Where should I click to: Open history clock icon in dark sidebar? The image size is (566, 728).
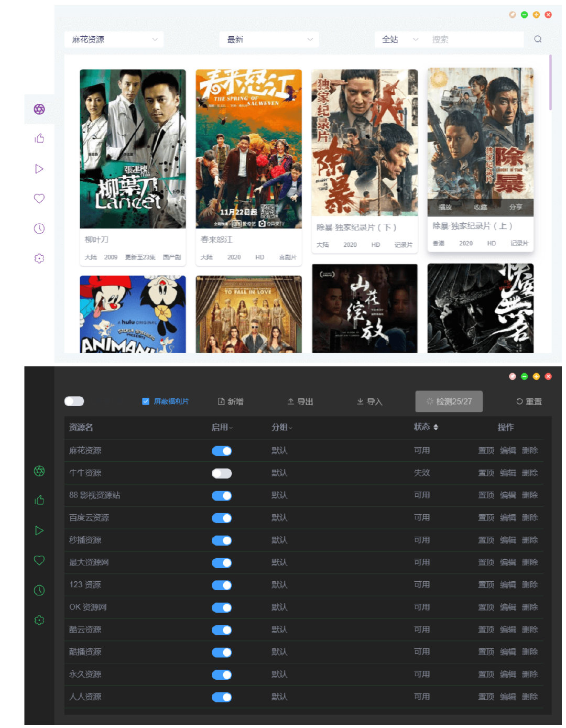pos(39,590)
